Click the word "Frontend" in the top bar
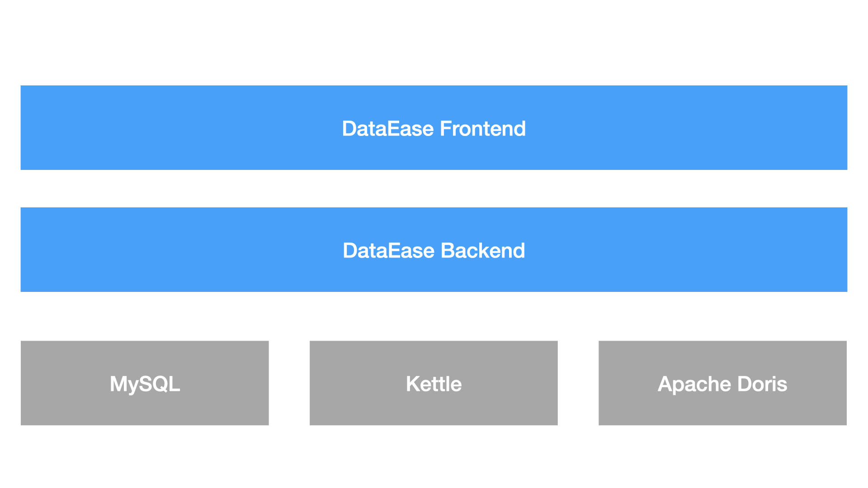The image size is (868, 488). click(483, 129)
